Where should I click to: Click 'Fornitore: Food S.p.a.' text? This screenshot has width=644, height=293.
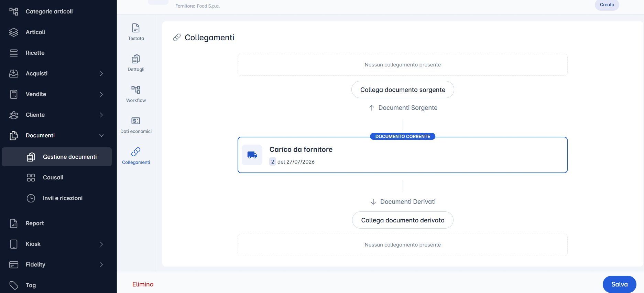tap(197, 6)
